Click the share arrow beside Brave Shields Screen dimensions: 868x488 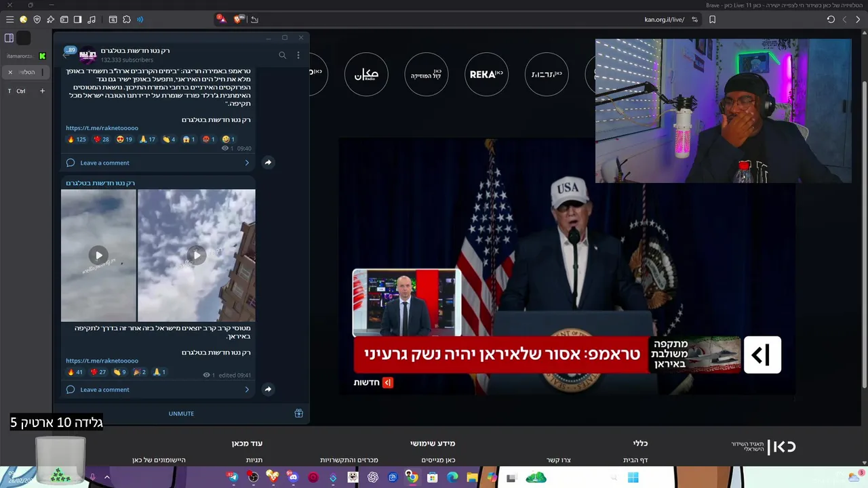pyautogui.click(x=254, y=20)
